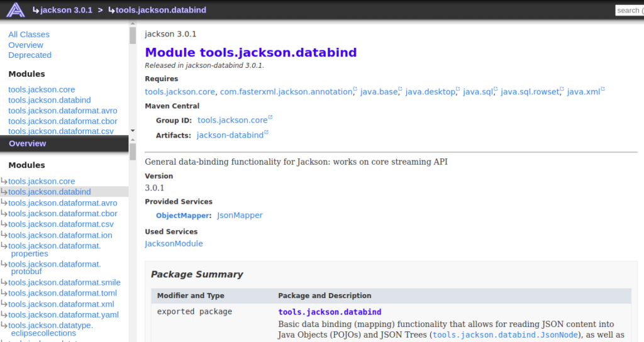The image size is (644, 342).
Task: Open Deprecated link
Action: [30, 55]
